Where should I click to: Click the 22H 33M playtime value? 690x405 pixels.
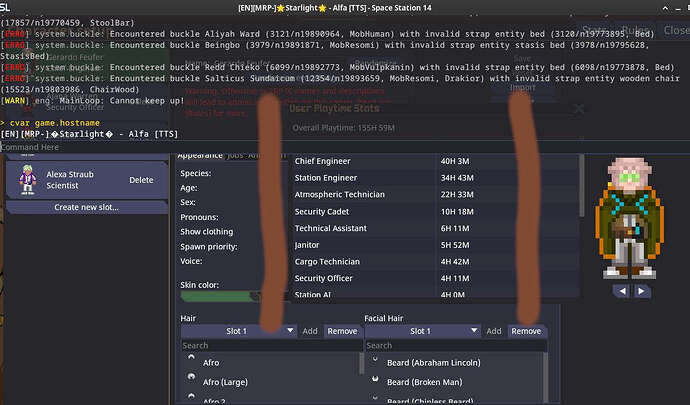457,195
